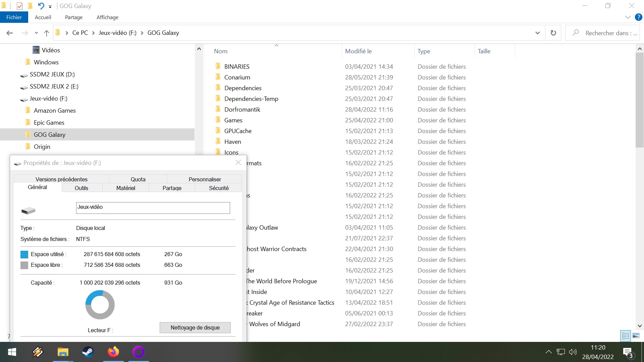Switch to details view layout icon
Screen dimensions: 644x362
click(626, 336)
